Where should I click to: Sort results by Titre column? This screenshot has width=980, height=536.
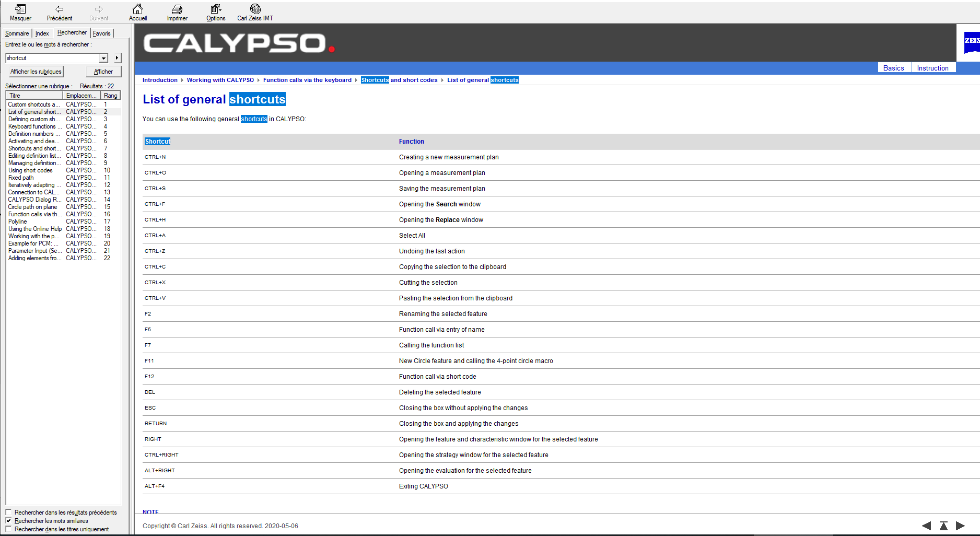click(x=34, y=96)
